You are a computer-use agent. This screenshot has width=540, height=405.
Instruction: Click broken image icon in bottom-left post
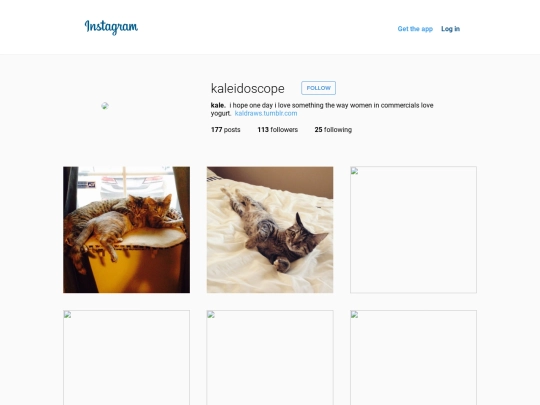click(x=67, y=314)
